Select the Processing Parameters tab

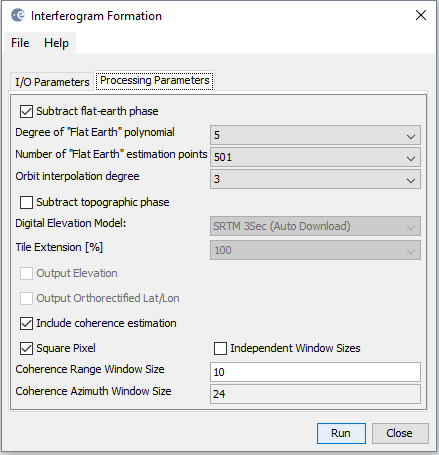coord(155,80)
